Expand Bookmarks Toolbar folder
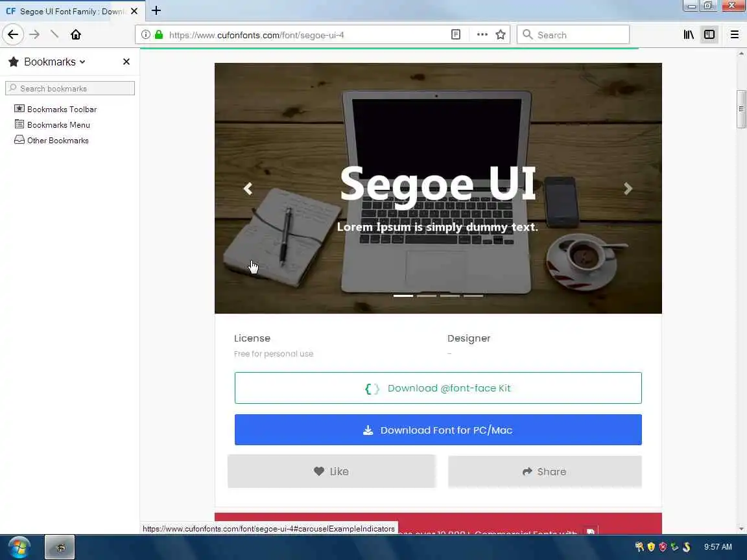Image resolution: width=747 pixels, height=560 pixels. 56,109
